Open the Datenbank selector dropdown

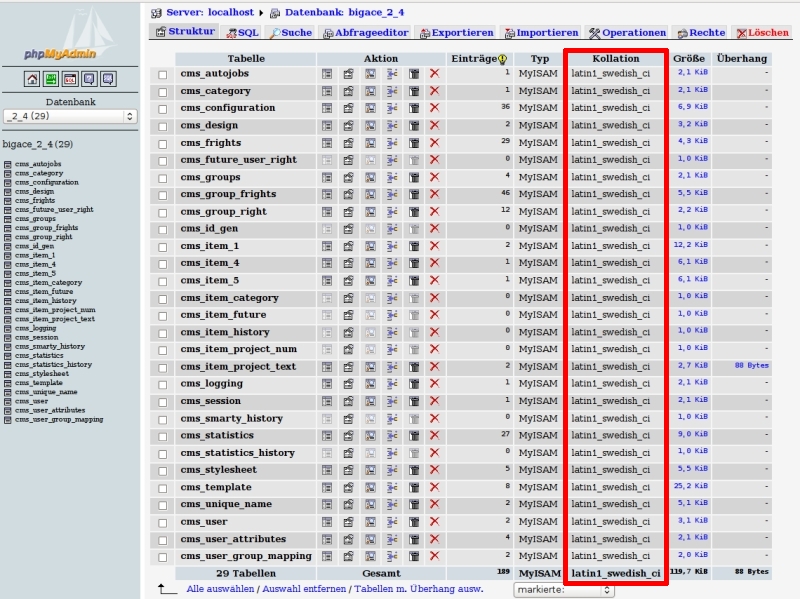(x=70, y=116)
